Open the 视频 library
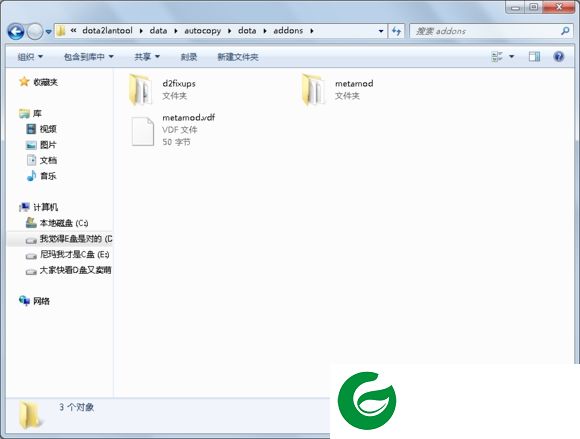This screenshot has width=580, height=439. 48,129
